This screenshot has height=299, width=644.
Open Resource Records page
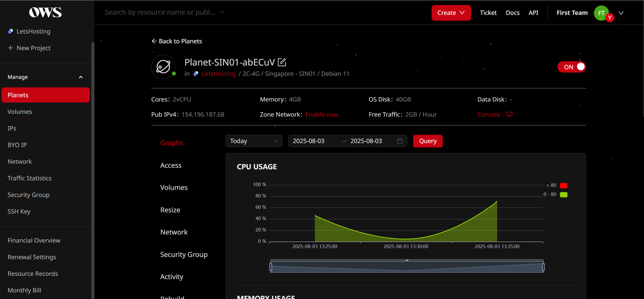(x=33, y=274)
